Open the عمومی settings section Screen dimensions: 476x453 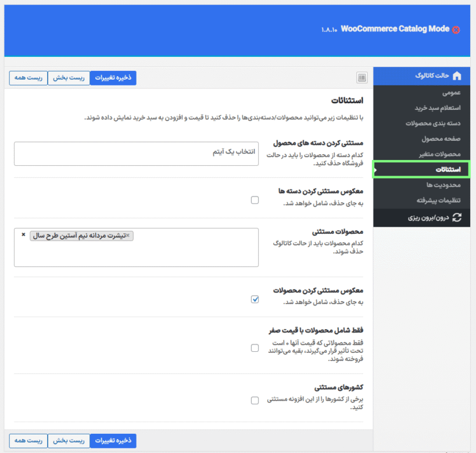point(422,92)
